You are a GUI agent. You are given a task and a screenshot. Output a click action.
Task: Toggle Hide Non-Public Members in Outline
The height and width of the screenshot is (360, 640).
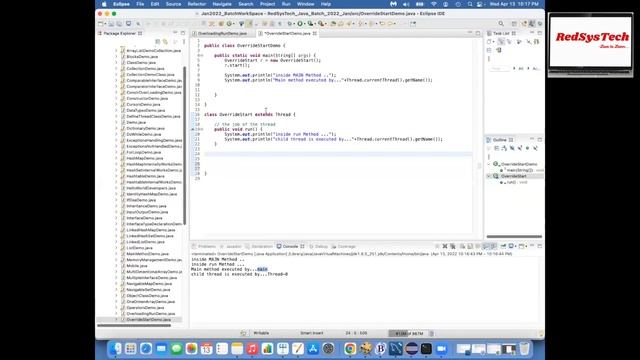pyautogui.click(x=527, y=148)
